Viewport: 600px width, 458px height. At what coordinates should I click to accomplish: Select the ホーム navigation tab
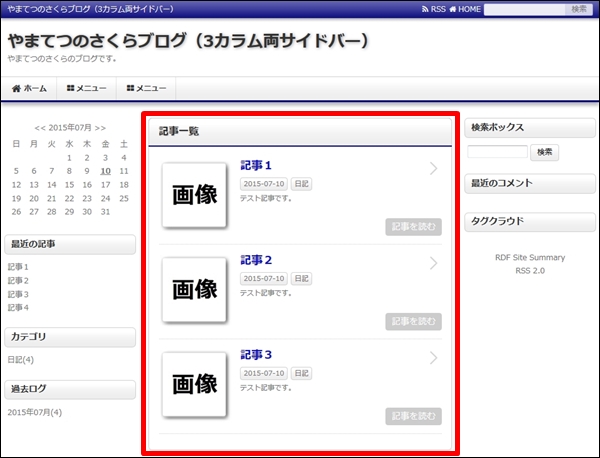(x=29, y=88)
